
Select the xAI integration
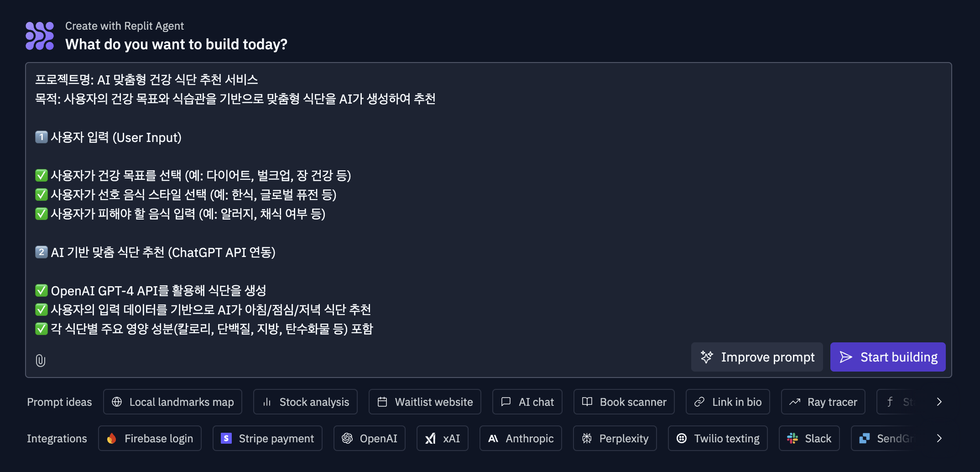coord(443,438)
